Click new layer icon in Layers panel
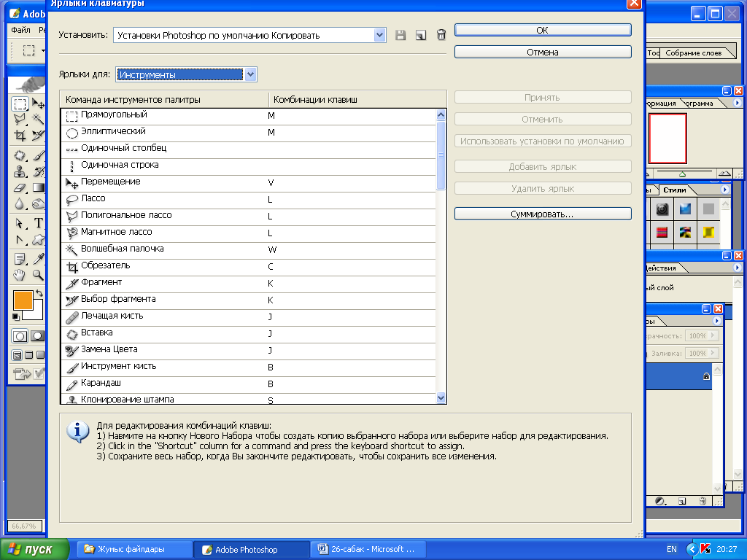Image resolution: width=747 pixels, height=560 pixels. point(682,501)
